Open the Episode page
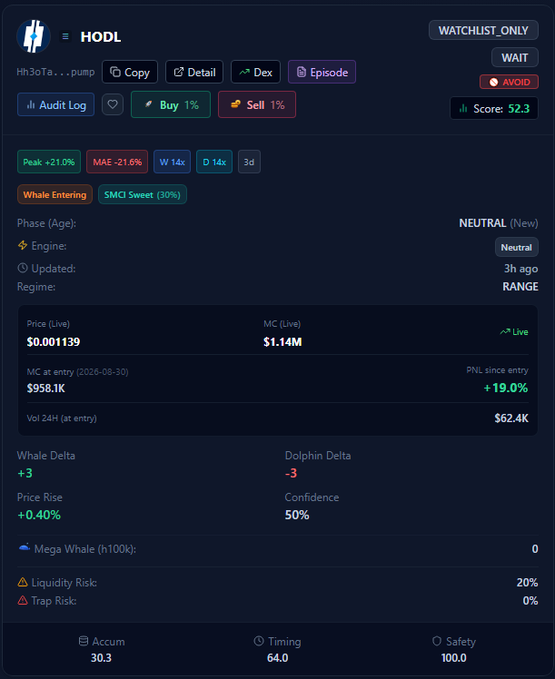Screen dimensions: 555x679 [x=322, y=72]
